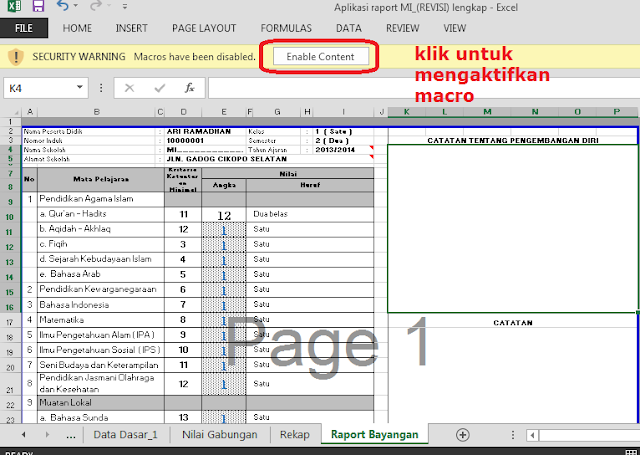Screen dimensions: 640x455
Task: Open the Insert Function fx dialog
Action: (x=189, y=88)
